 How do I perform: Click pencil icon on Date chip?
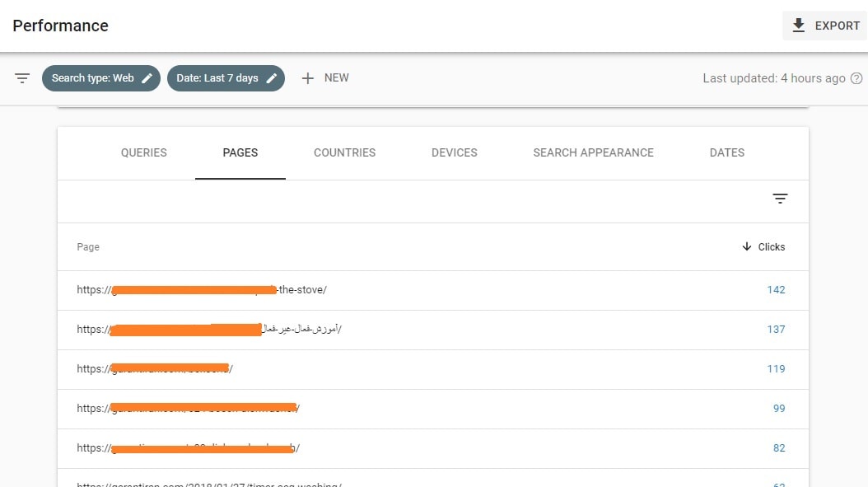coord(272,78)
